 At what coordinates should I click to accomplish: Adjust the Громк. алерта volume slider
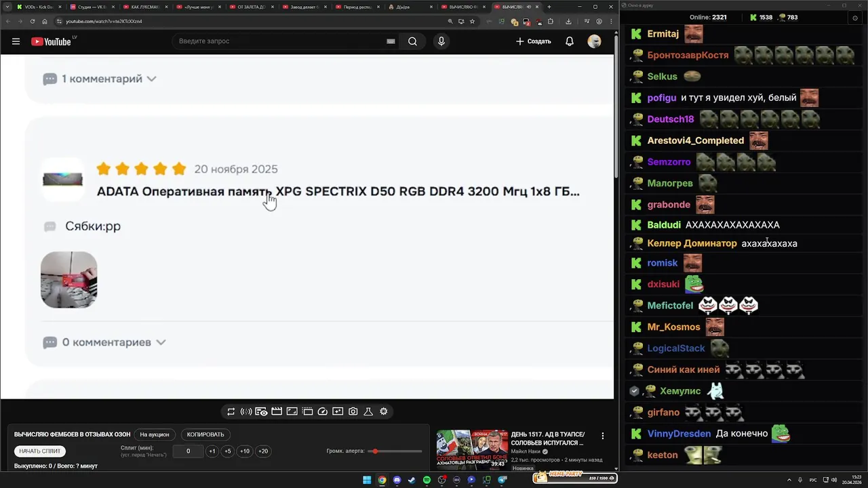pyautogui.click(x=396, y=451)
